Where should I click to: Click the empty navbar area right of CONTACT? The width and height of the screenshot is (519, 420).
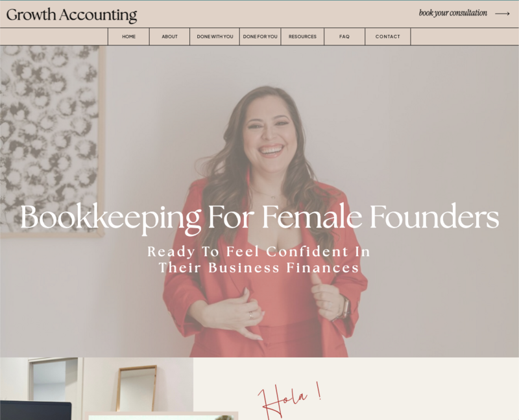click(x=465, y=36)
